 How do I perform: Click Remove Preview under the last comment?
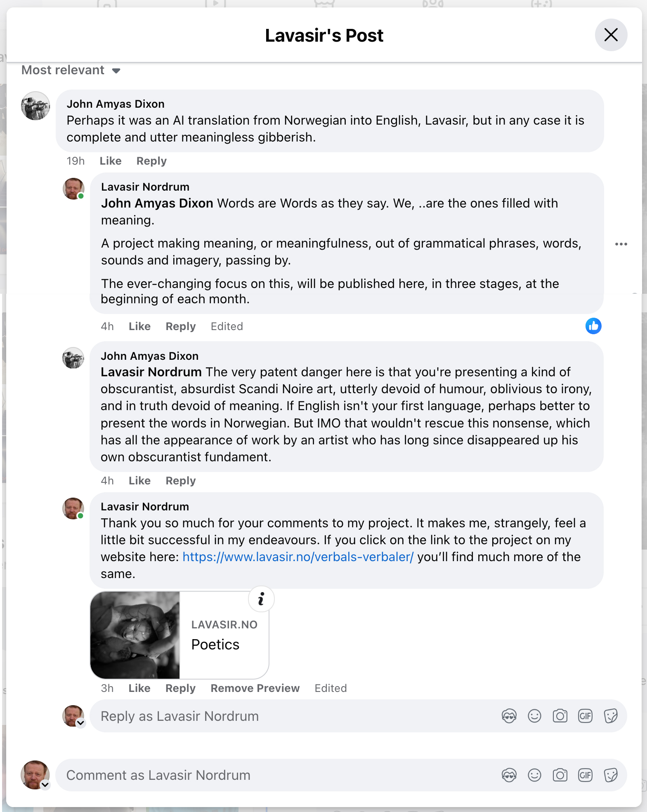(255, 688)
